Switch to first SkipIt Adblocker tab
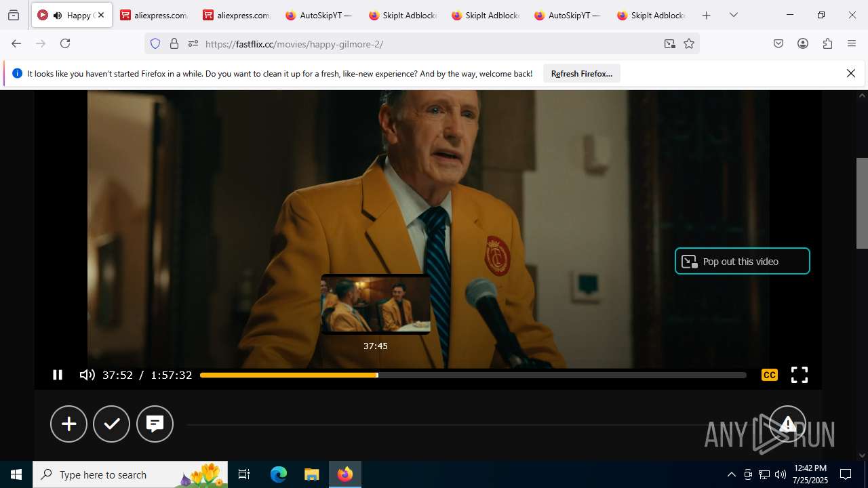The image size is (868, 488). click(402, 15)
